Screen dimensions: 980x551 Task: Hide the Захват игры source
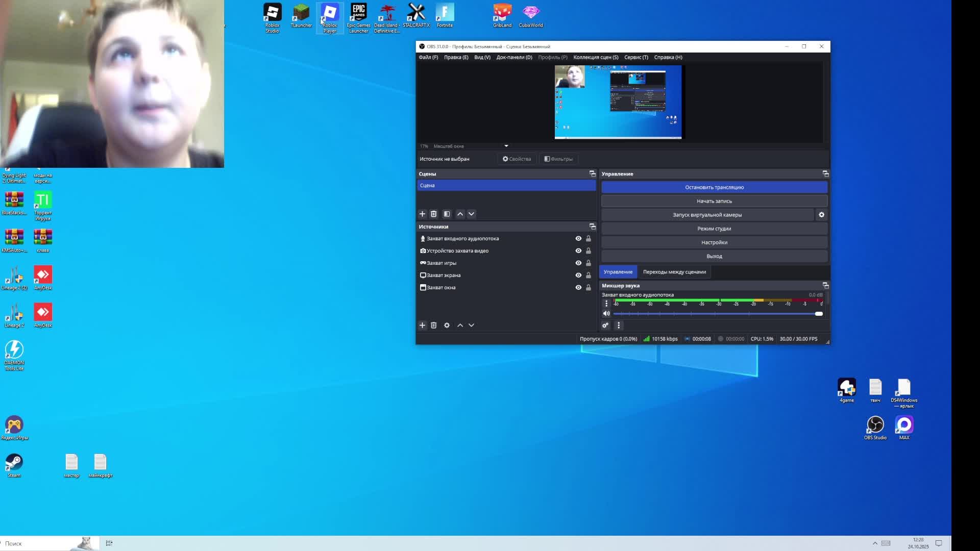(x=578, y=263)
